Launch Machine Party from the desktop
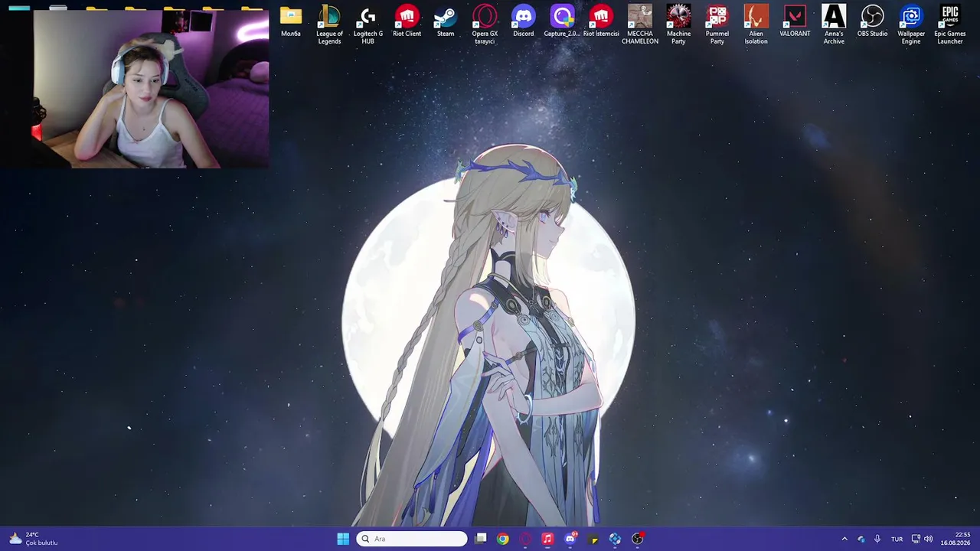Screen dimensions: 980x551 [678, 24]
